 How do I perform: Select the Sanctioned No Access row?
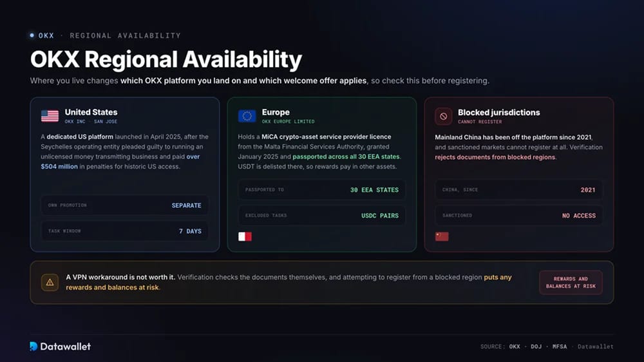tap(518, 215)
